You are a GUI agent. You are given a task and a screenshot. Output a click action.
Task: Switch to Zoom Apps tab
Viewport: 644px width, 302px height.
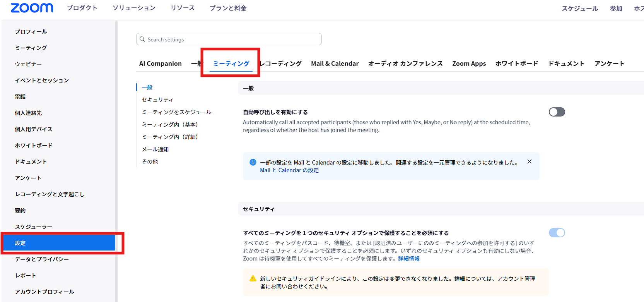[469, 63]
